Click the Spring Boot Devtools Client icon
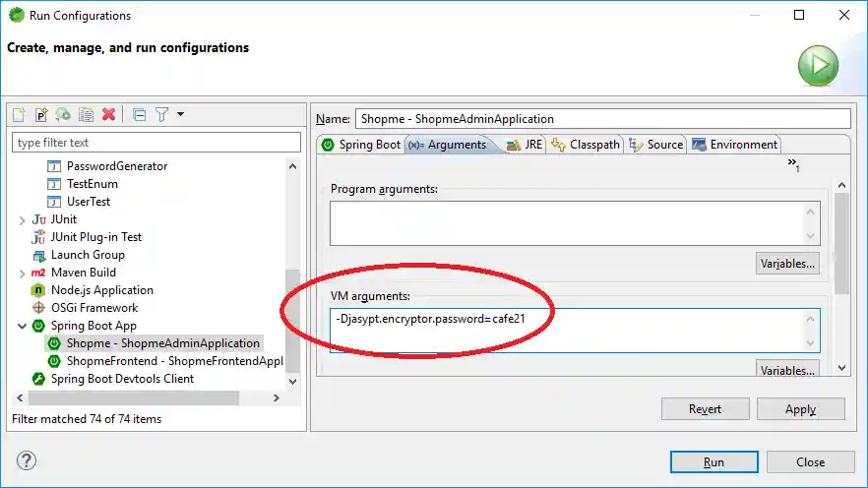The width and height of the screenshot is (868, 488). [x=38, y=379]
